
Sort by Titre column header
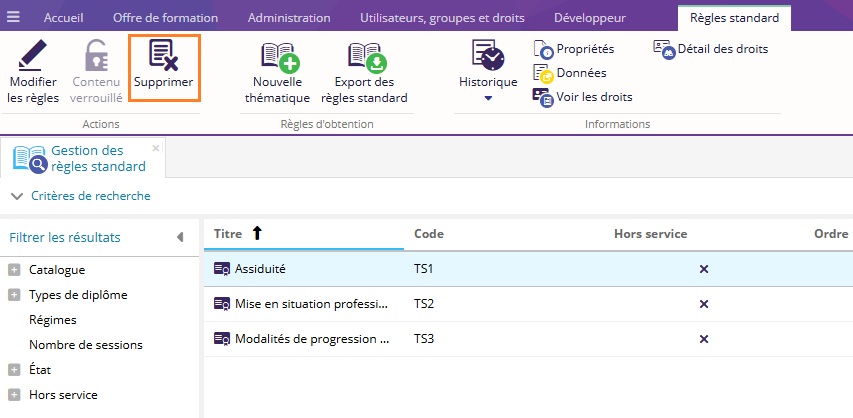(228, 234)
